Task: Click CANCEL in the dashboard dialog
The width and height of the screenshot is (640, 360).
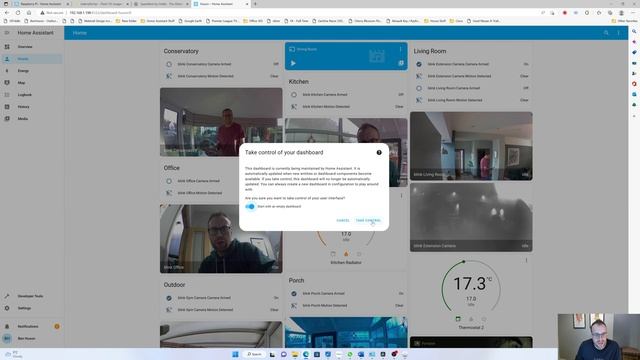Action: pyautogui.click(x=343, y=220)
